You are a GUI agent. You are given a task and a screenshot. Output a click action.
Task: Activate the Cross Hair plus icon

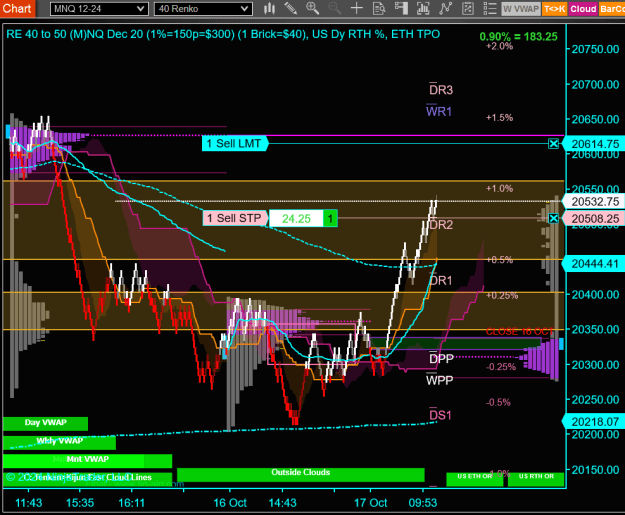click(x=356, y=8)
